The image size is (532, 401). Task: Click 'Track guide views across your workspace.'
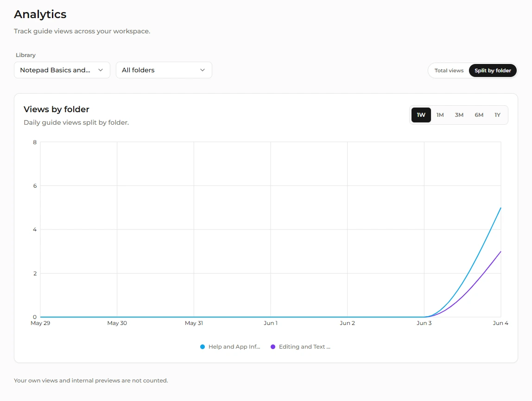coord(82,31)
